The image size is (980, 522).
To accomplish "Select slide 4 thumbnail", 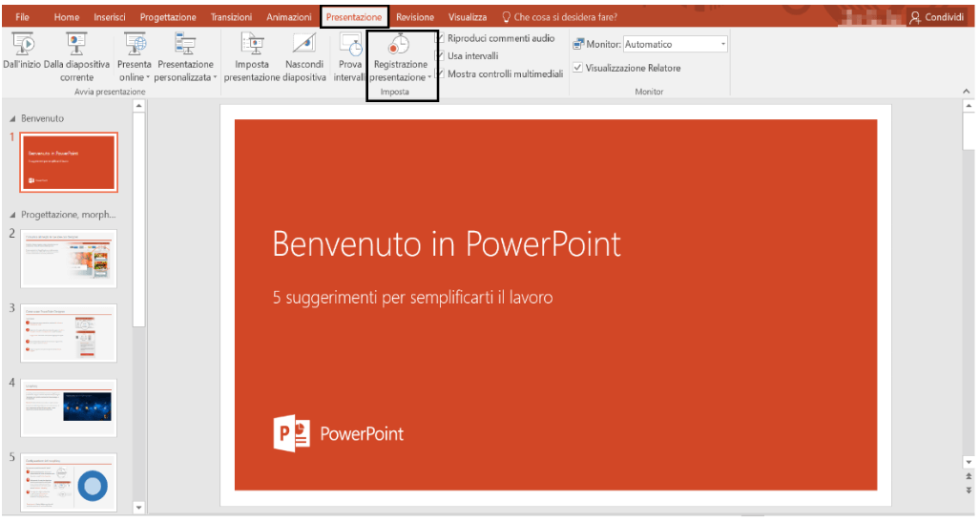I will coord(69,407).
